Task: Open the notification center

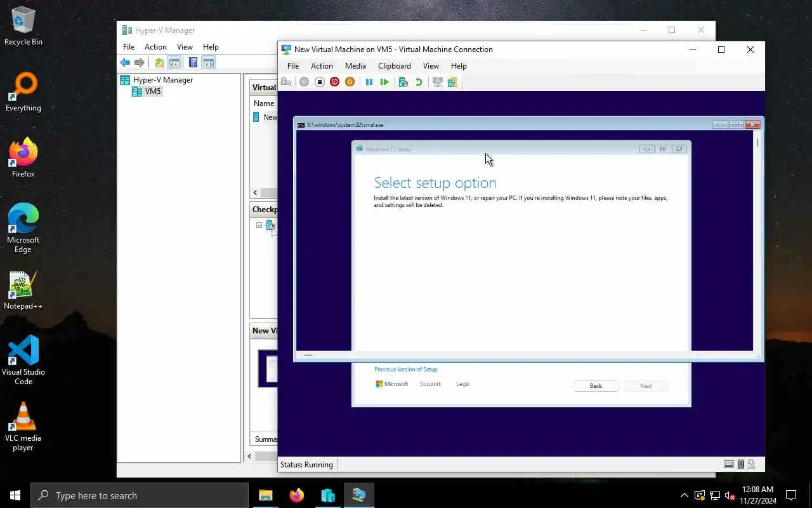Action: pos(791,495)
